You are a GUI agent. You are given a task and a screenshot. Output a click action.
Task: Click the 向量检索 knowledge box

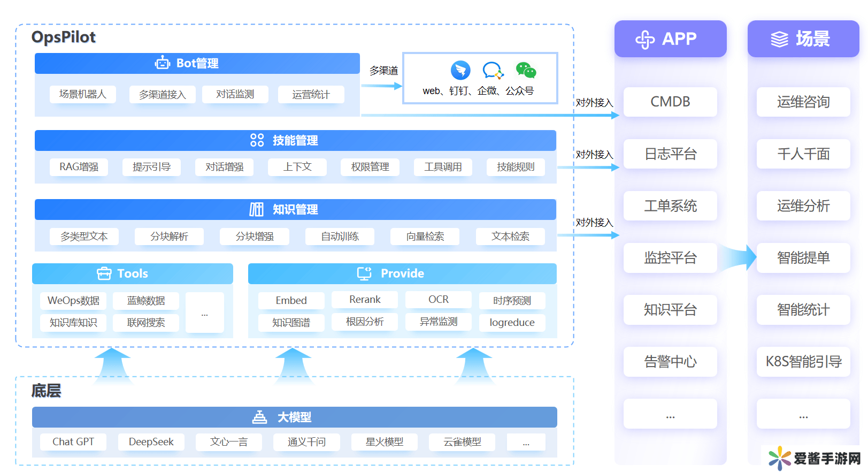click(x=425, y=237)
